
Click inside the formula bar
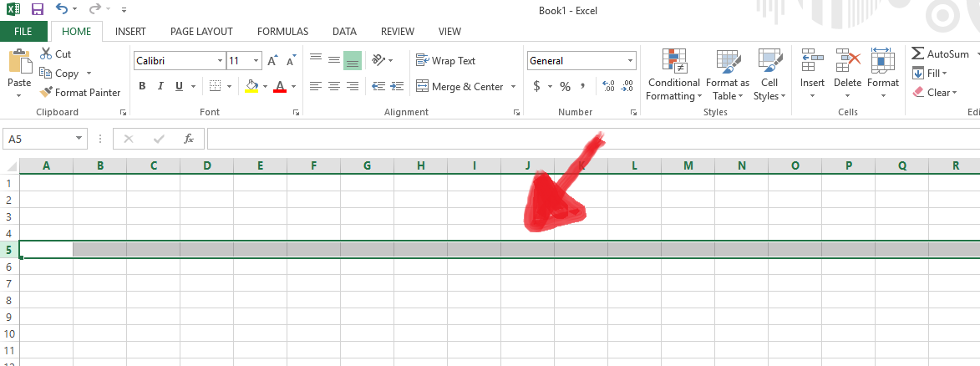click(593, 139)
